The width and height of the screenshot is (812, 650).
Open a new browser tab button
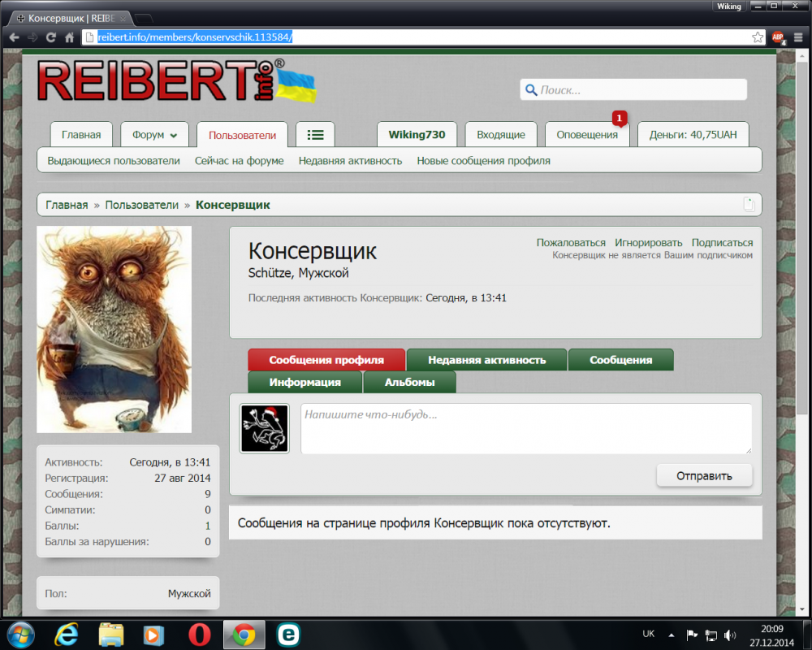coord(144,19)
